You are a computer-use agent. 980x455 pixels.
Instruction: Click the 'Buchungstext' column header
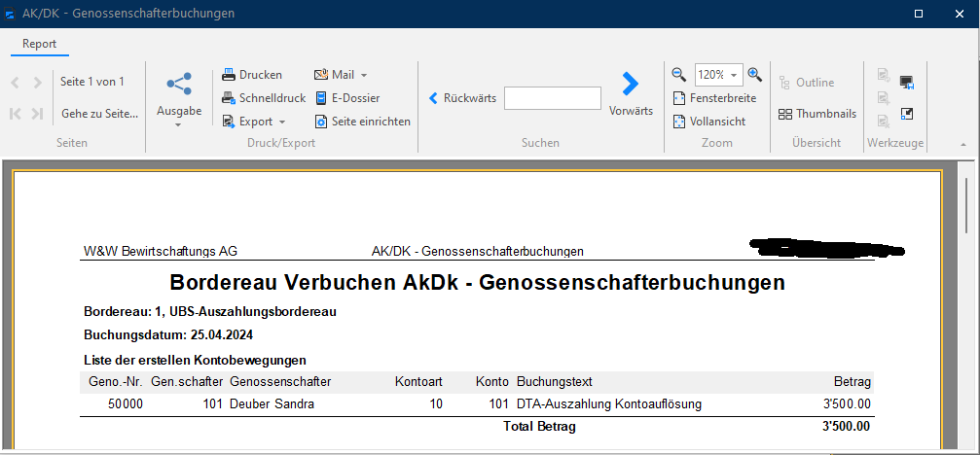tap(555, 381)
